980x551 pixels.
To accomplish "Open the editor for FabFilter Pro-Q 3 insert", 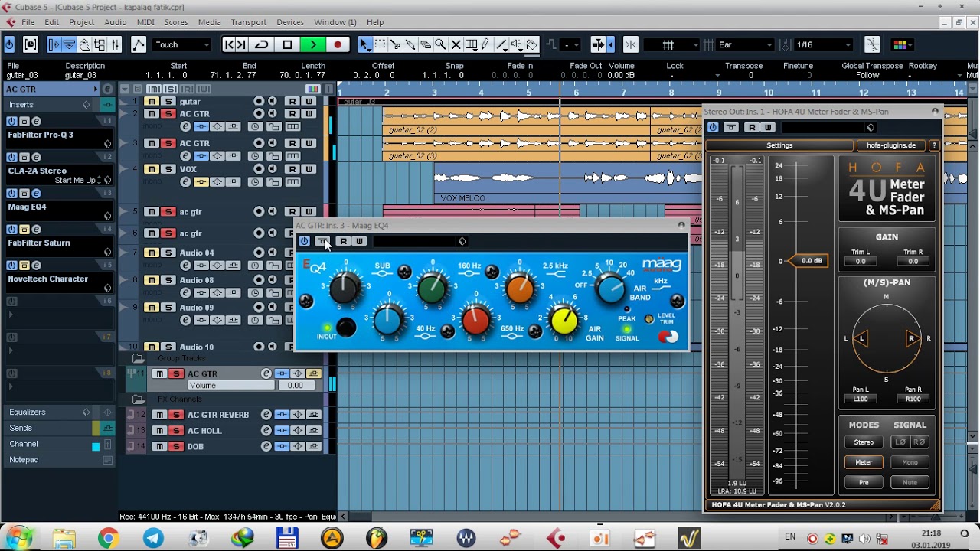I will [36, 121].
